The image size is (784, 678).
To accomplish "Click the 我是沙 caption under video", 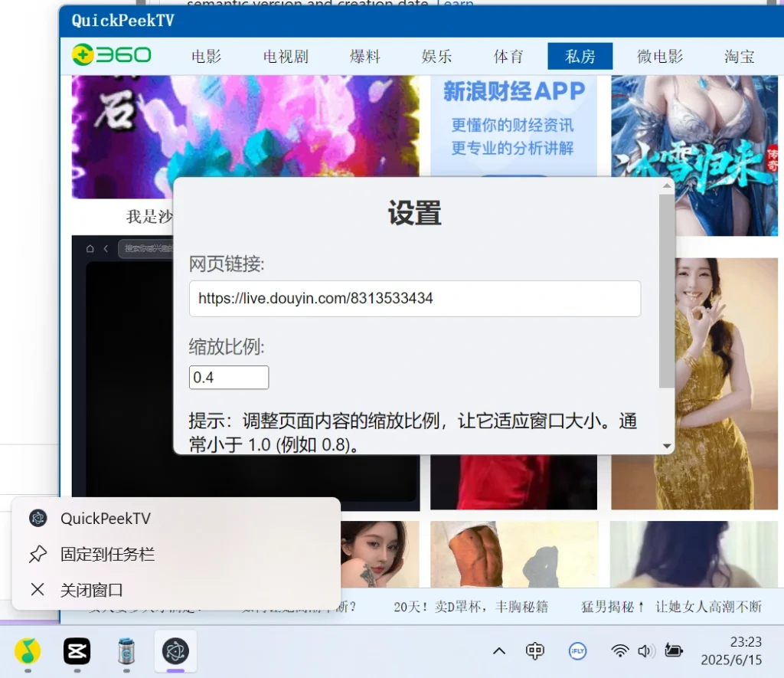I will point(149,216).
